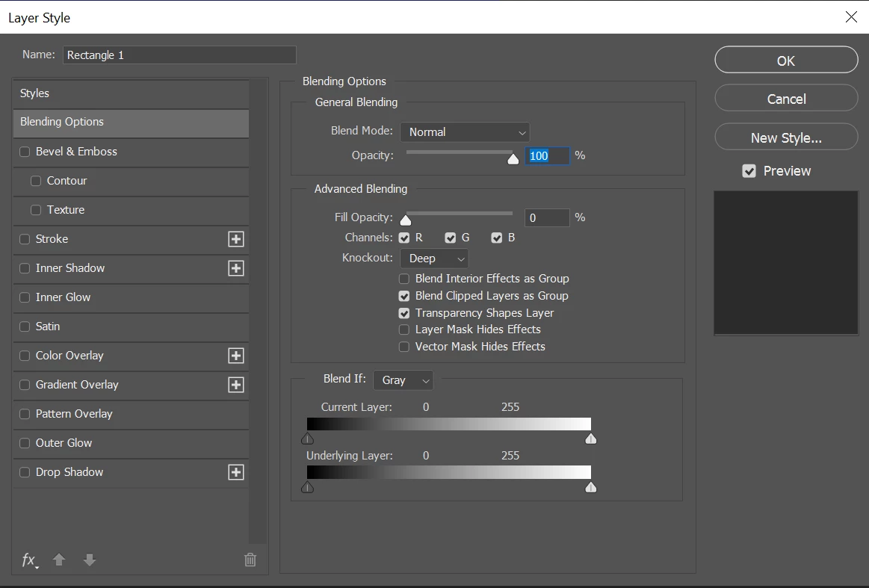
Task: Open the Blend If channel dropdown
Action: [x=403, y=380]
